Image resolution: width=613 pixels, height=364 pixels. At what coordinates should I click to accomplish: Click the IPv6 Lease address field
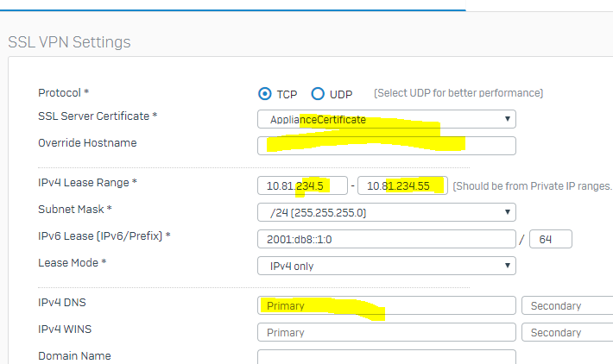coord(387,239)
